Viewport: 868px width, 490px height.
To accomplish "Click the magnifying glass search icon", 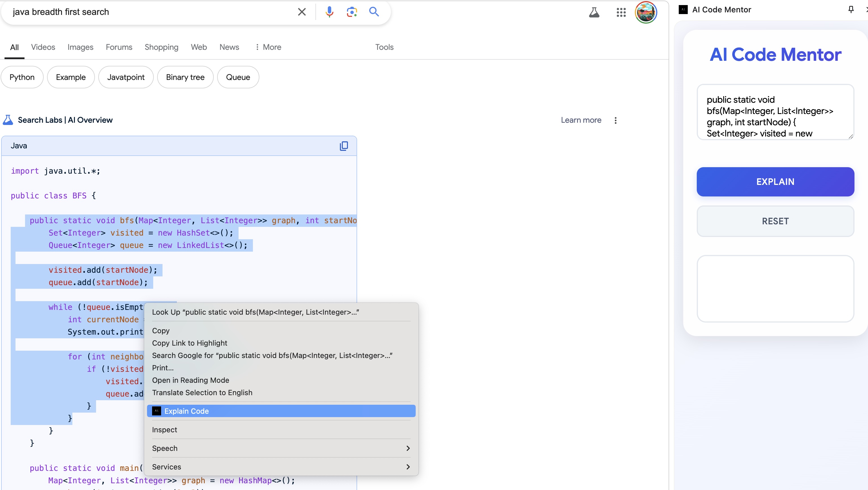I will 374,12.
